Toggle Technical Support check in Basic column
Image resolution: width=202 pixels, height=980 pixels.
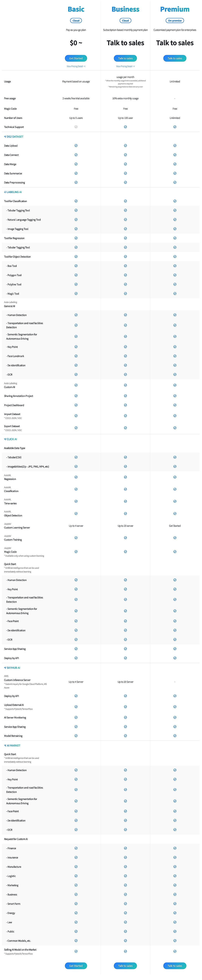[76, 127]
